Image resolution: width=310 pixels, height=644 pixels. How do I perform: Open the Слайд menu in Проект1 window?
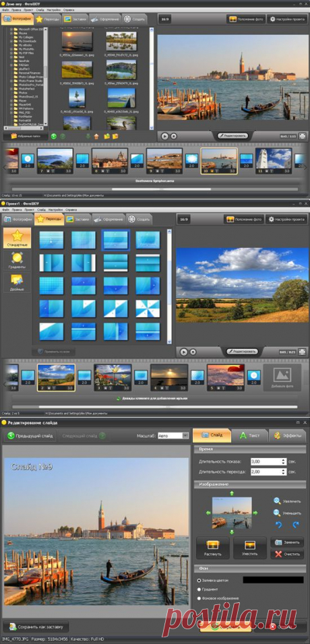click(41, 210)
